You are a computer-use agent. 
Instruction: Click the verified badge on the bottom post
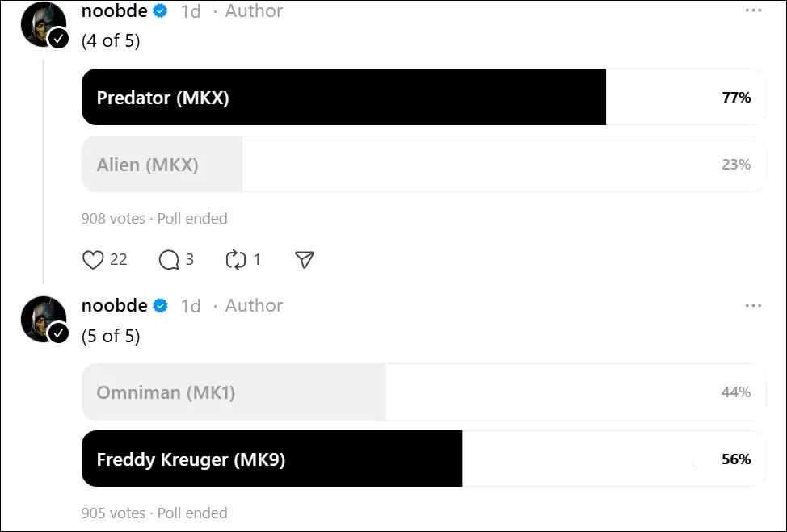(x=161, y=306)
